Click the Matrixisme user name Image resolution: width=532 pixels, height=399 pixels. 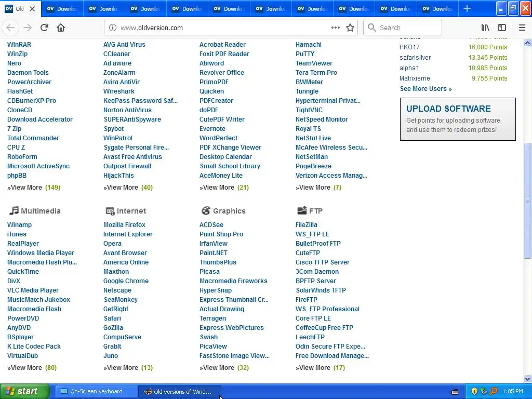click(415, 78)
